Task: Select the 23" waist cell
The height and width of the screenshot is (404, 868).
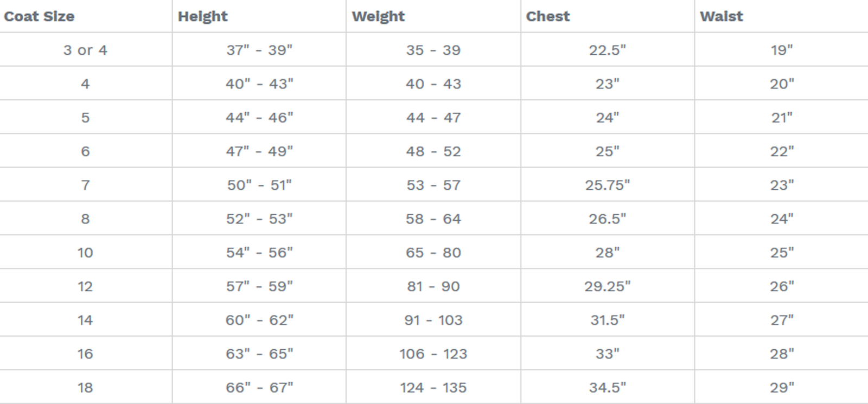Action: 782,185
